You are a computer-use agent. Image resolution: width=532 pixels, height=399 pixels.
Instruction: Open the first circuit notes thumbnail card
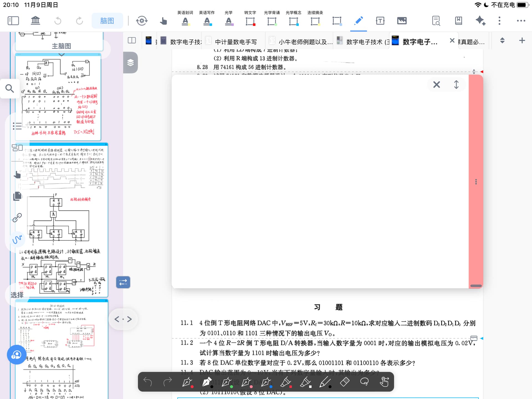(x=58, y=97)
